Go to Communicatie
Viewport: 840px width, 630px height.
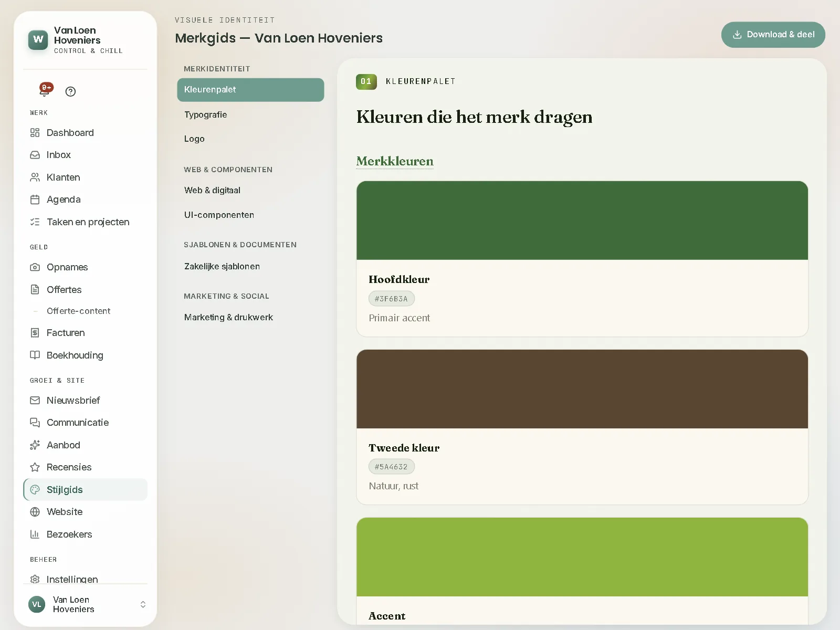86,423
